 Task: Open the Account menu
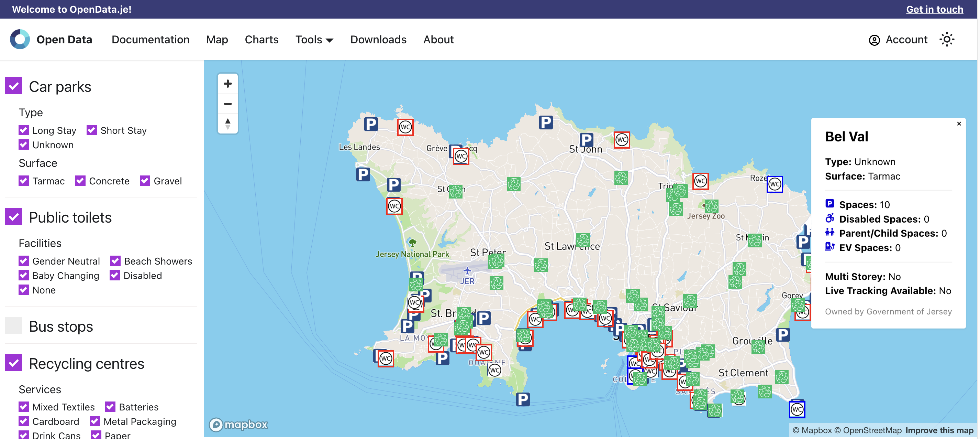click(x=898, y=40)
